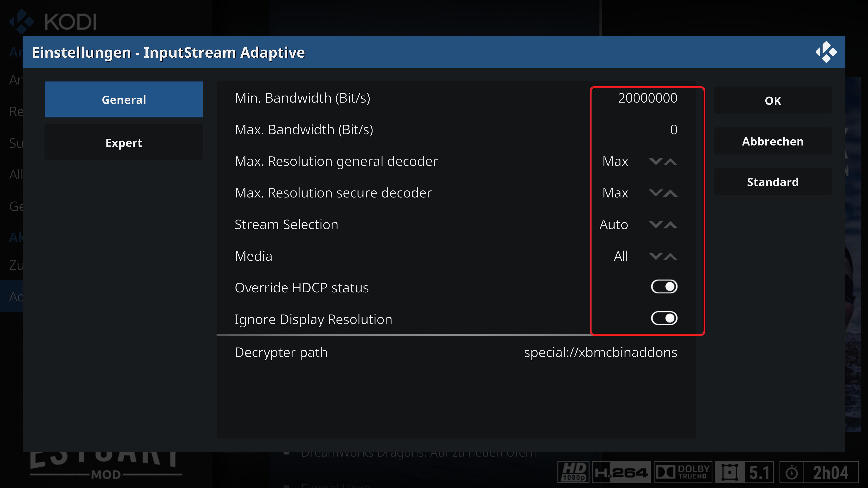Click the Abbrechen button
This screenshot has height=488, width=868.
773,141
